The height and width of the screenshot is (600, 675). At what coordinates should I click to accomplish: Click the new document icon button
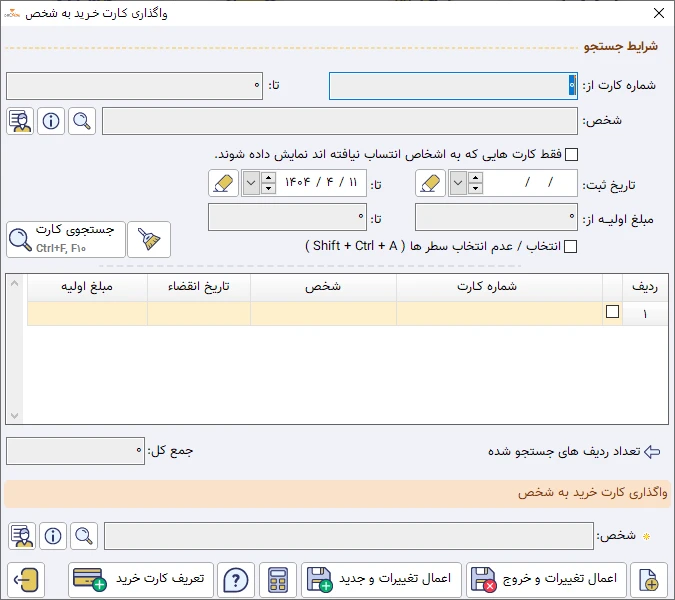pos(649,580)
